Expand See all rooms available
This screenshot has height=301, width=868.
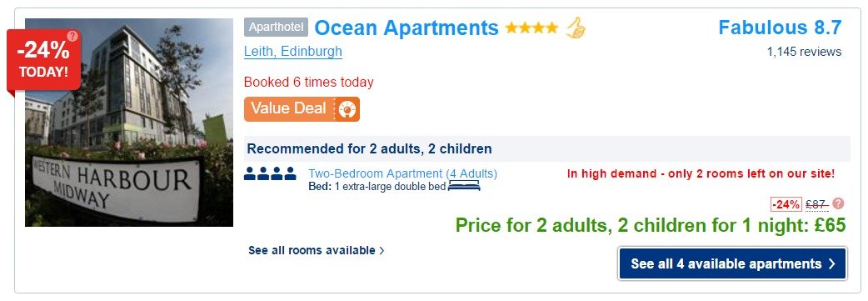pyautogui.click(x=316, y=251)
